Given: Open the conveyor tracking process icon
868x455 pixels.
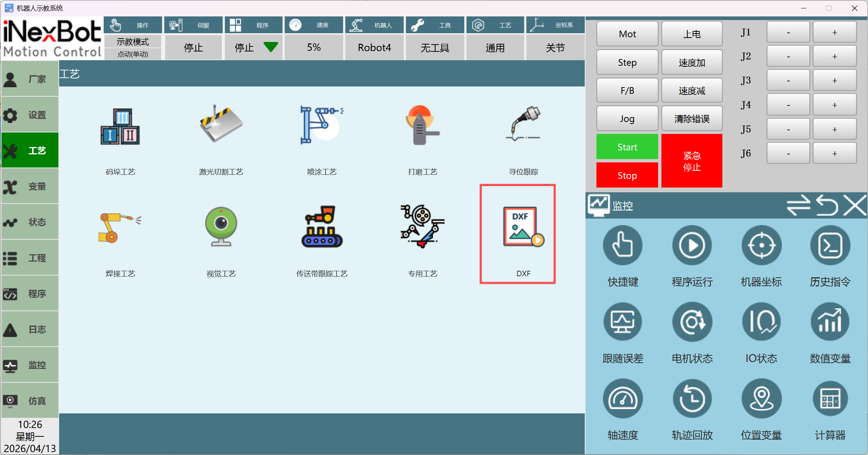Looking at the screenshot, I should pyautogui.click(x=321, y=227).
